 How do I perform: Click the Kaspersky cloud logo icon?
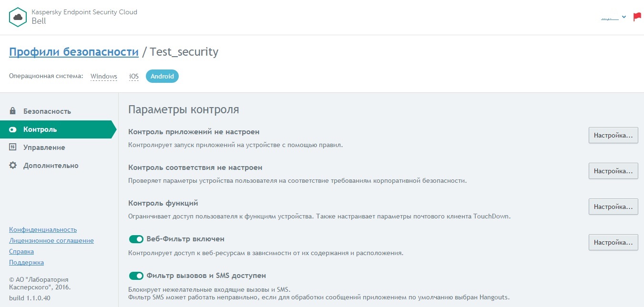tap(18, 17)
